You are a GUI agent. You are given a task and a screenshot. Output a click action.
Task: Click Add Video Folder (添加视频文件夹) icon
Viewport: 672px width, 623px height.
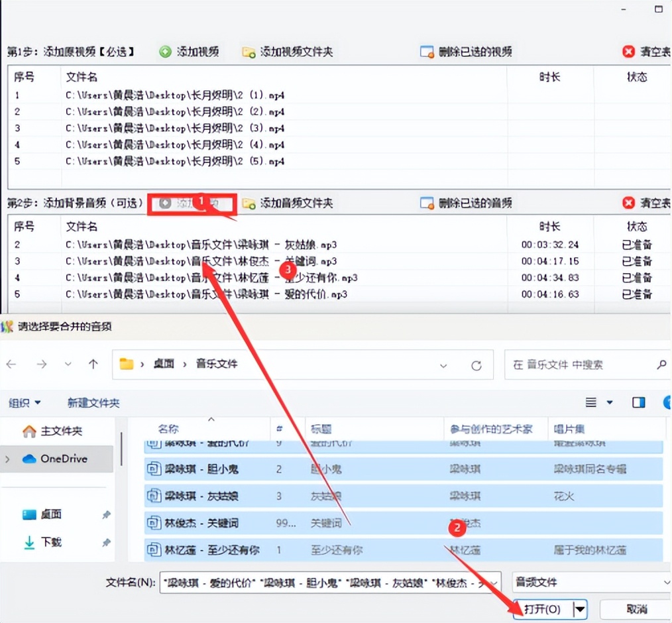249,52
